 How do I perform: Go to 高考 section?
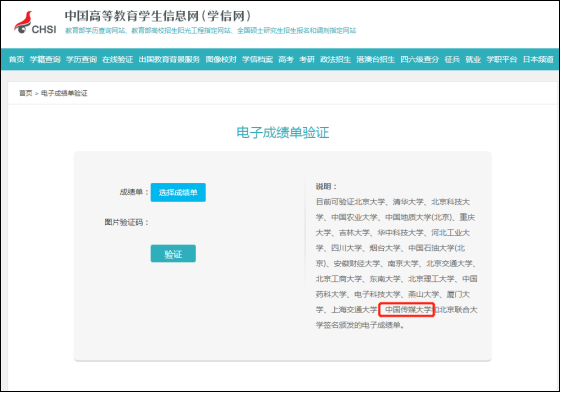pos(286,59)
